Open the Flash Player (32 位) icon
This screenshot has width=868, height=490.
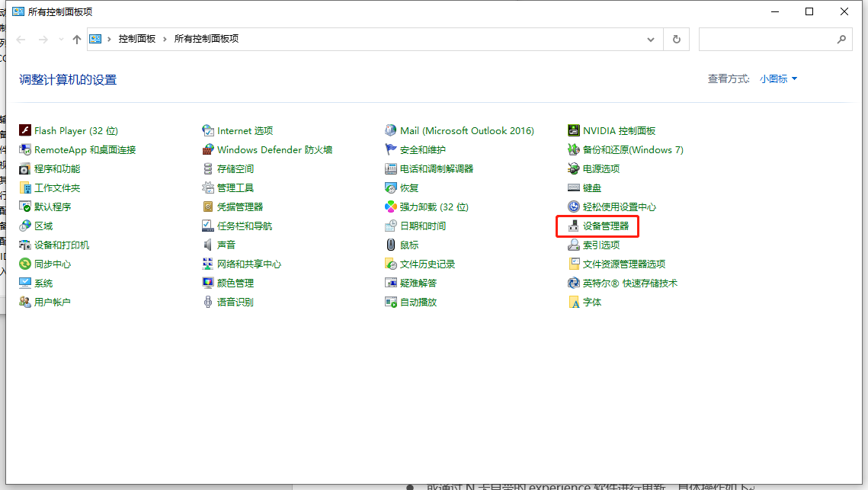[x=25, y=130]
